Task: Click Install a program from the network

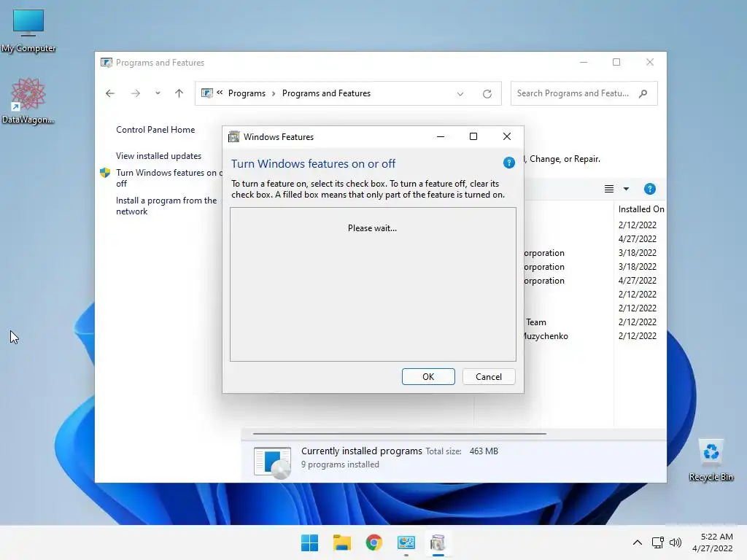Action: [166, 206]
